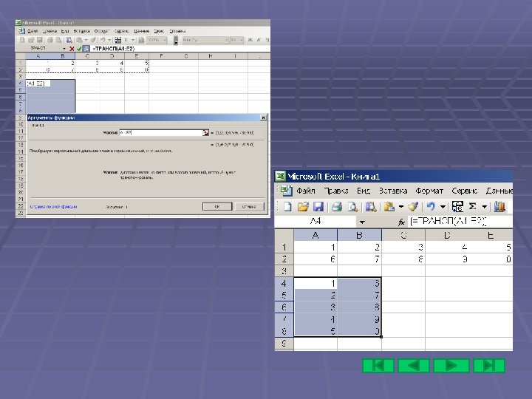Click Chart Wizard icon in larger Excel window
The height and width of the screenshot is (399, 532).
click(x=499, y=207)
